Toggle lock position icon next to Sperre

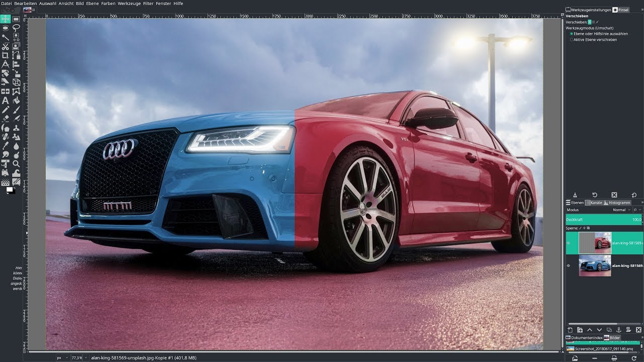[584, 228]
